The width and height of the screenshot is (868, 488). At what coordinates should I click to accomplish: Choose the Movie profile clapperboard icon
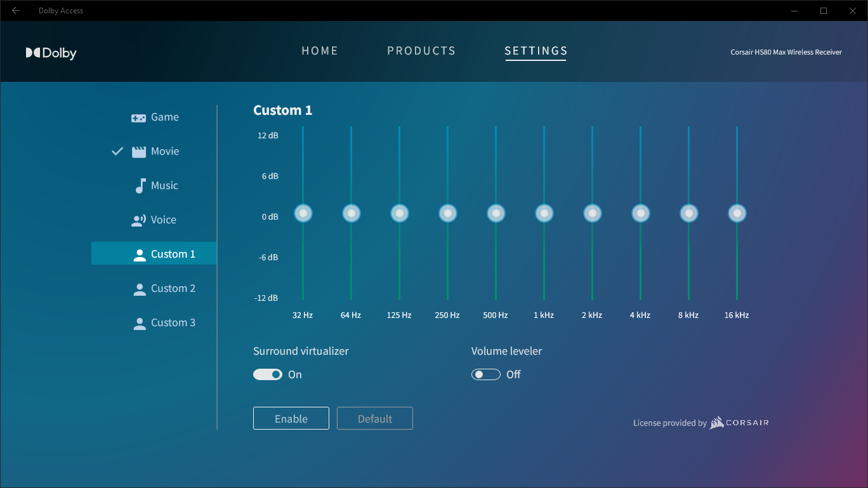point(138,152)
